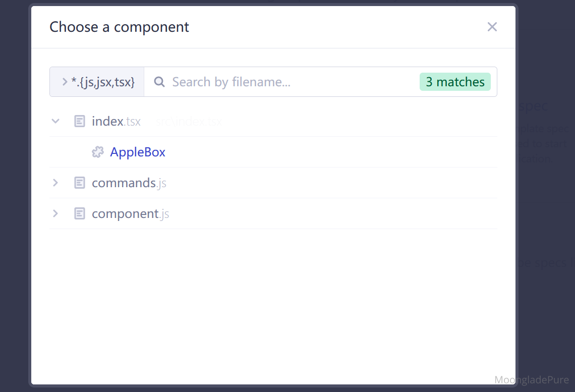
Task: Click the Choose a component heading
Action: coord(119,27)
